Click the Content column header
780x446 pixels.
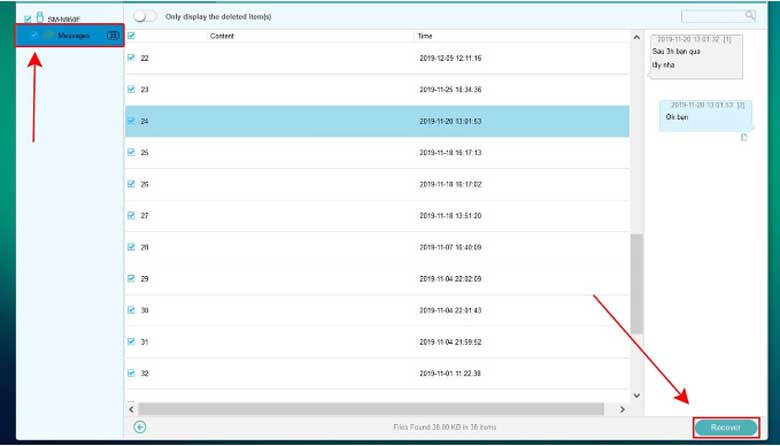222,36
